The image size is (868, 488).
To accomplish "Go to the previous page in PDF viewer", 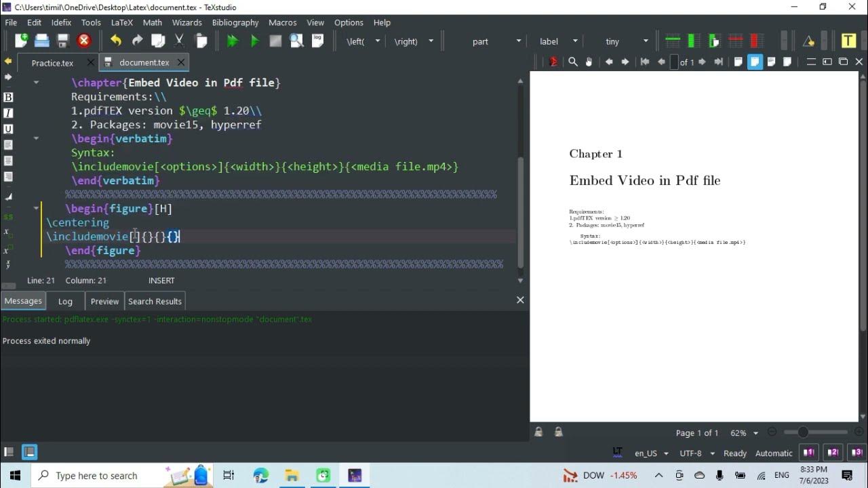I will point(661,62).
